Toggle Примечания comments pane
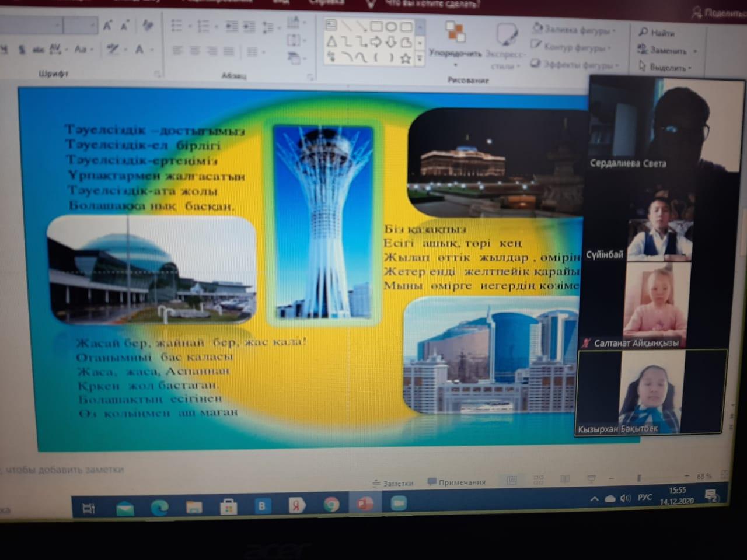 [x=456, y=482]
